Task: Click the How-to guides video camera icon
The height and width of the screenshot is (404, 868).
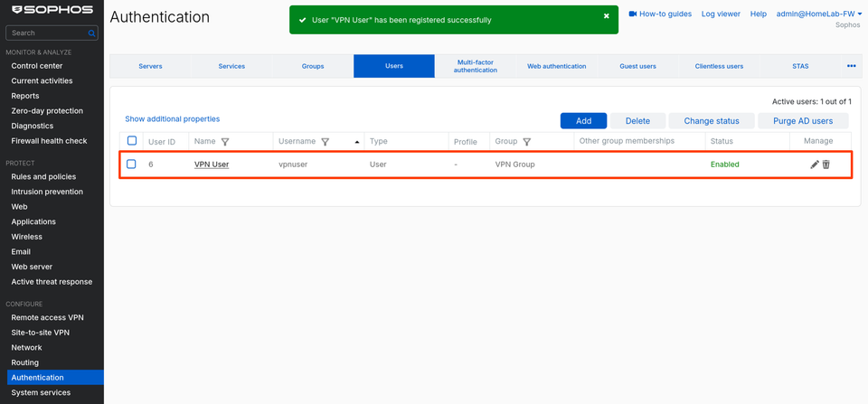Action: click(x=633, y=14)
